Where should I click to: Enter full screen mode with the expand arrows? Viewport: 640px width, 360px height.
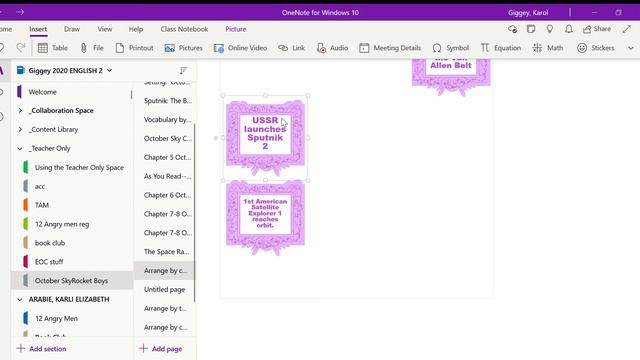(x=627, y=29)
